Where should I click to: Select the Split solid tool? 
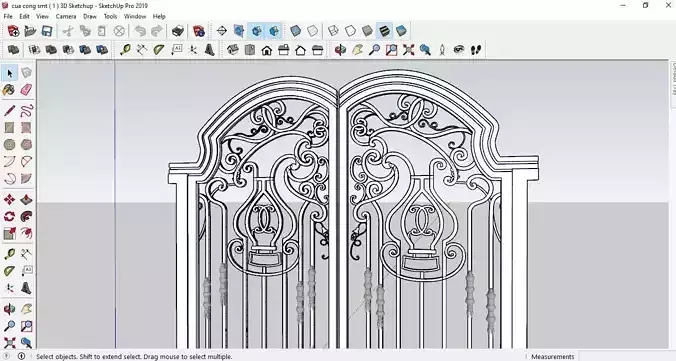point(102,50)
